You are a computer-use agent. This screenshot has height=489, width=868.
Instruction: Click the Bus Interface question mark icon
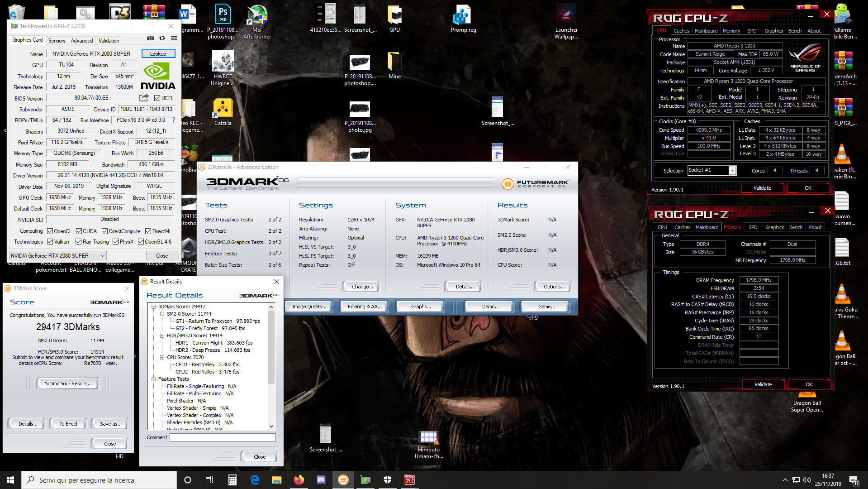click(x=173, y=120)
